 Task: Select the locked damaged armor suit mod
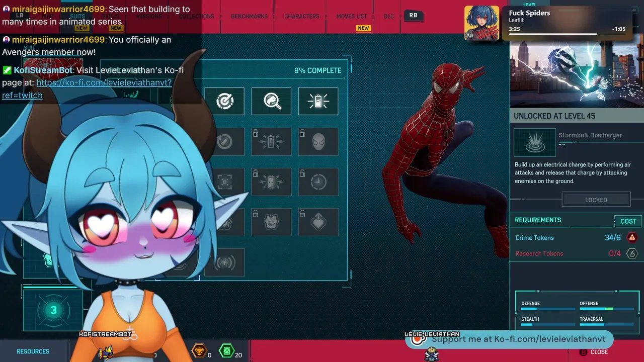(271, 222)
